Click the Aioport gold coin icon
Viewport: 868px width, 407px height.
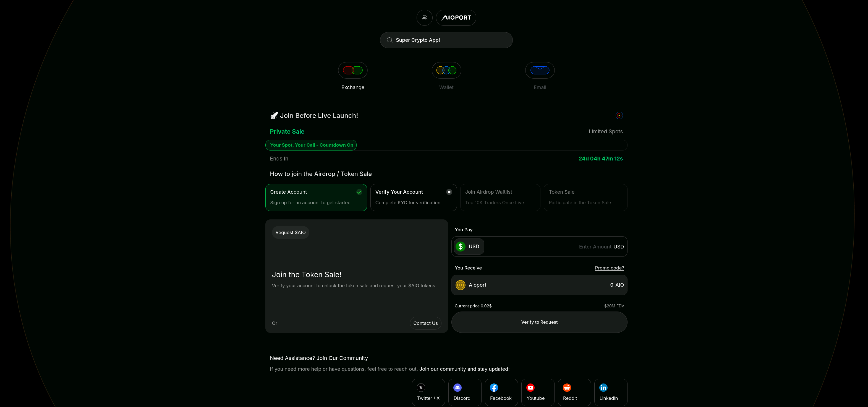460,285
